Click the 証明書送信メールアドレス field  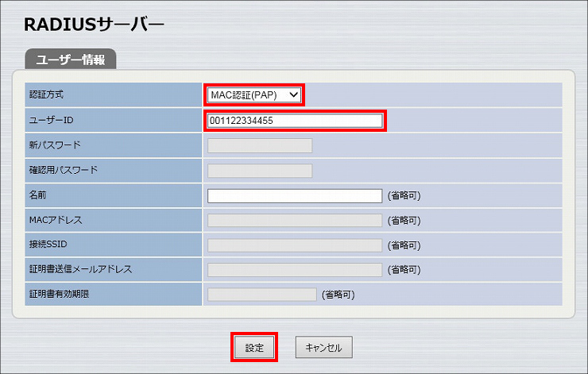tap(295, 270)
